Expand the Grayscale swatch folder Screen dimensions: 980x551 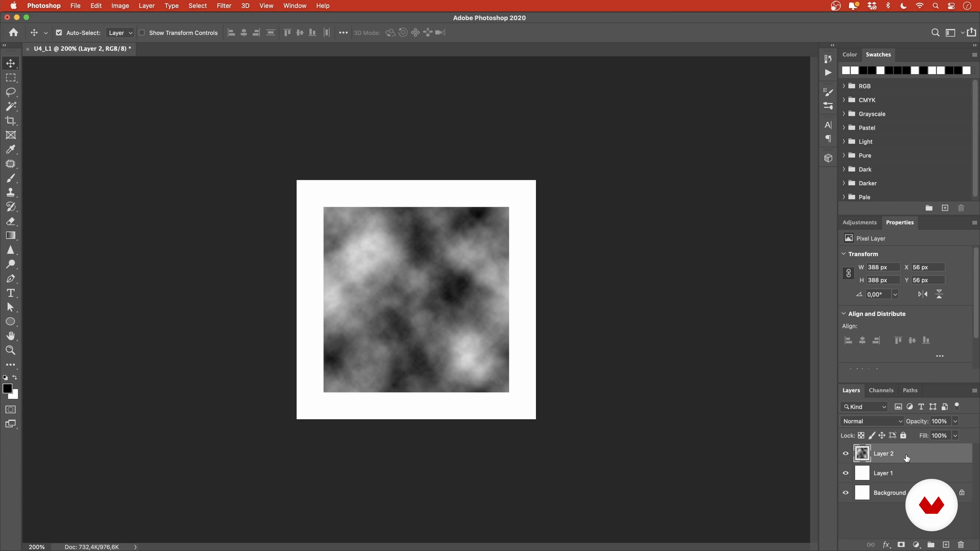click(x=844, y=114)
